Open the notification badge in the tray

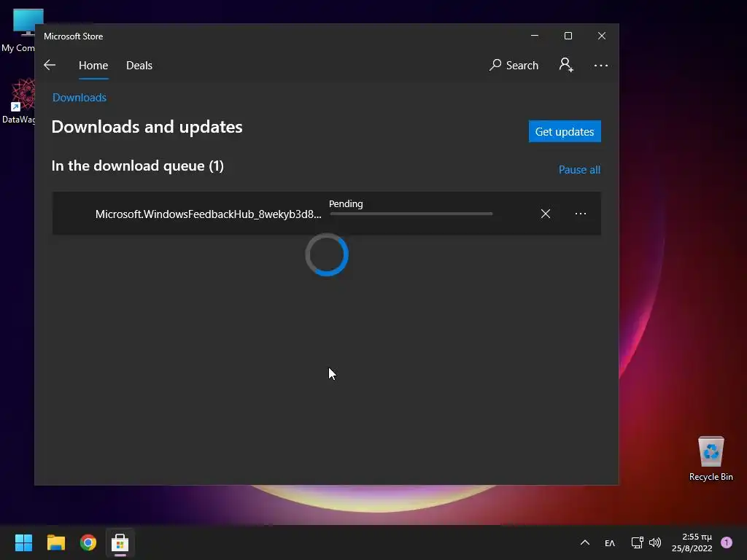pos(727,542)
